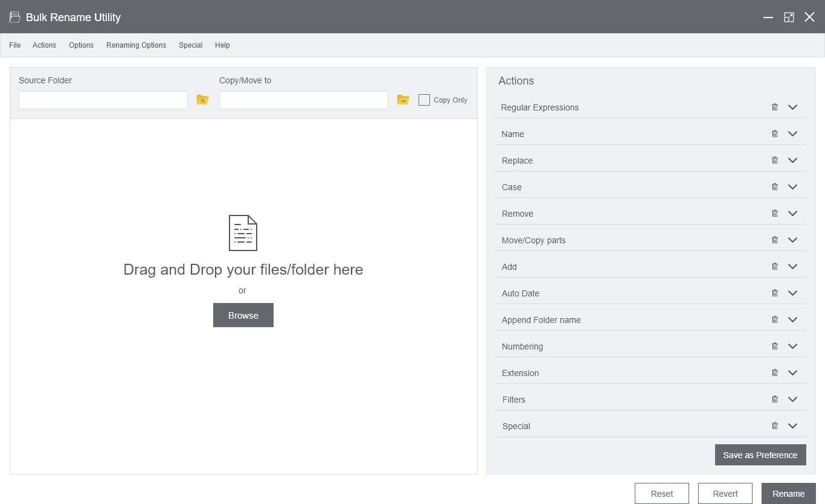
Task: Click the Reset button
Action: (662, 493)
